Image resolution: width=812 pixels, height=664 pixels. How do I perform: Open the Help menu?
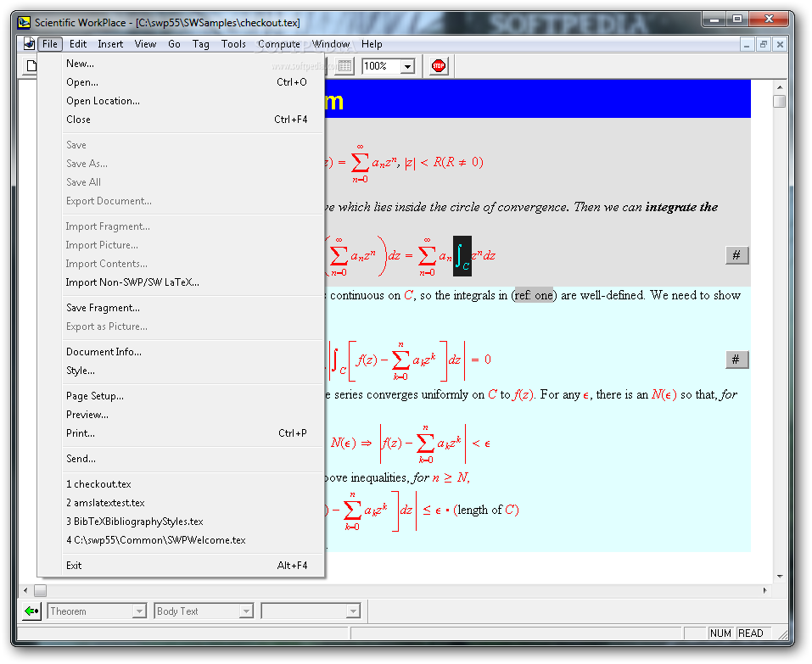(372, 44)
